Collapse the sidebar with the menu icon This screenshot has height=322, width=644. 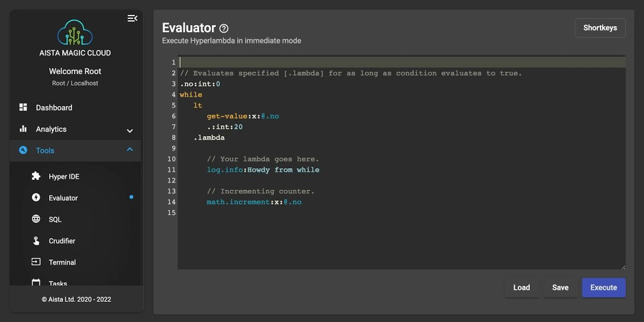click(132, 18)
